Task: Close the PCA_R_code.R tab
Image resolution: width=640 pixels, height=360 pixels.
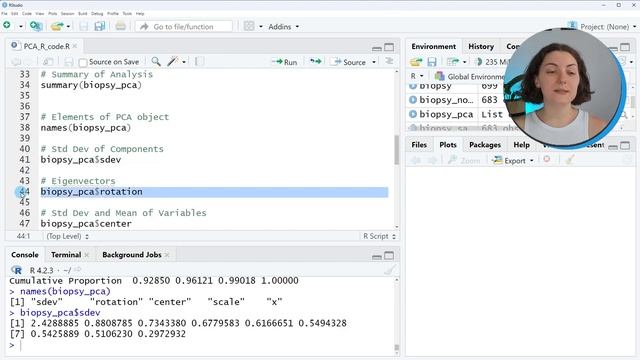Action: (x=75, y=46)
